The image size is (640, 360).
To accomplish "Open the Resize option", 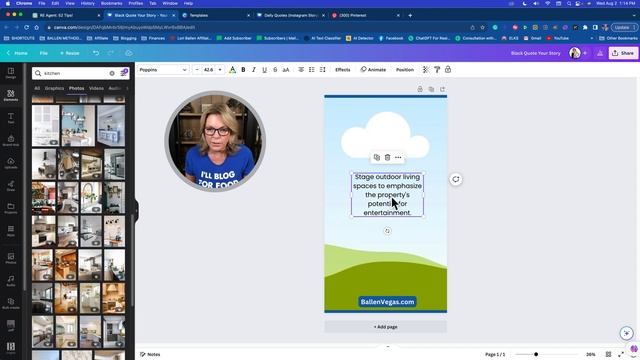I will click(x=69, y=53).
